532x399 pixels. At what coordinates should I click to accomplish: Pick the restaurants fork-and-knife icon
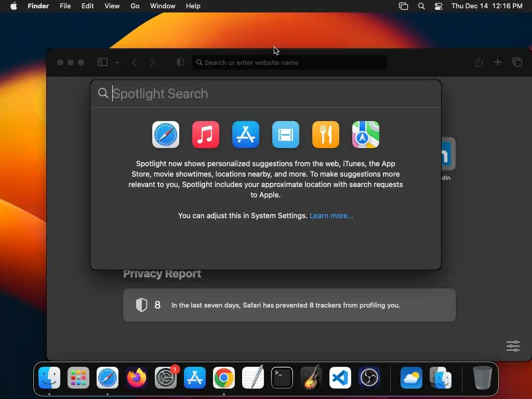point(326,135)
